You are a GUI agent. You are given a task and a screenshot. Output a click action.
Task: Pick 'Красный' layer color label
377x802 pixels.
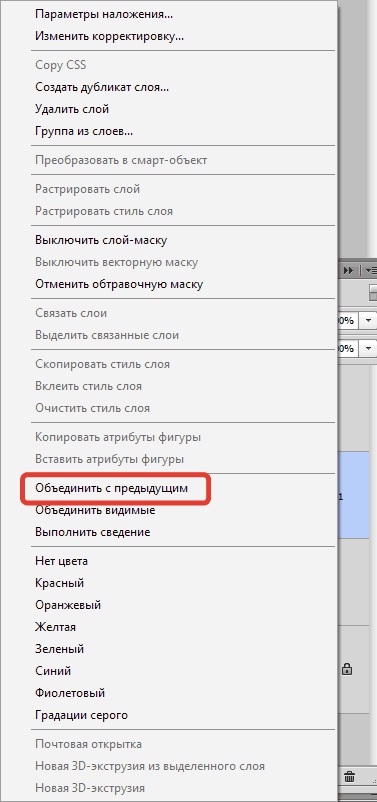[60, 583]
